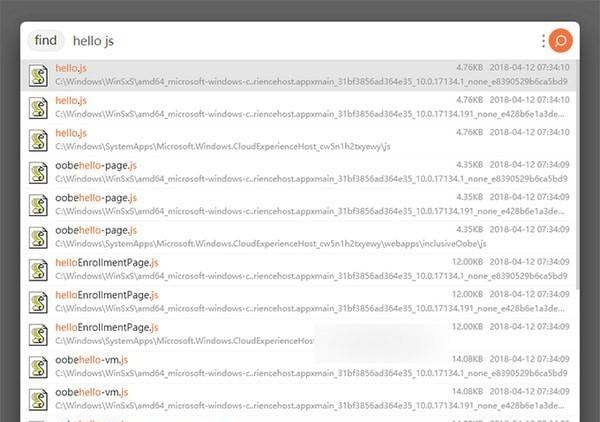Click the orange search button

tap(561, 40)
